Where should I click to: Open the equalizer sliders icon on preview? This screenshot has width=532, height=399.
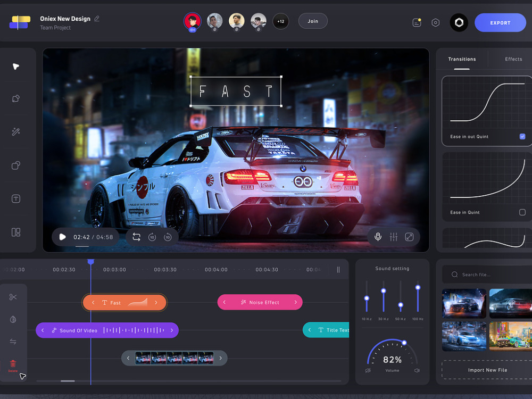[x=394, y=237]
